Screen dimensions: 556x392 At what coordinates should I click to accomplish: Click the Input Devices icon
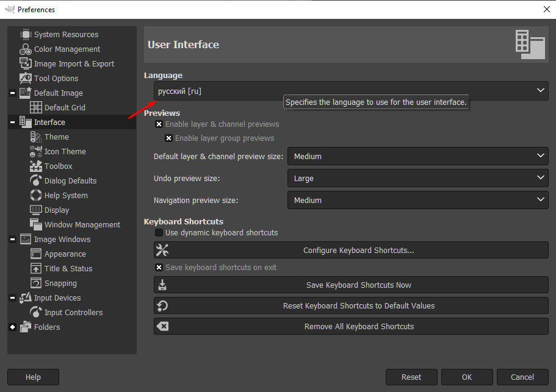(26, 298)
